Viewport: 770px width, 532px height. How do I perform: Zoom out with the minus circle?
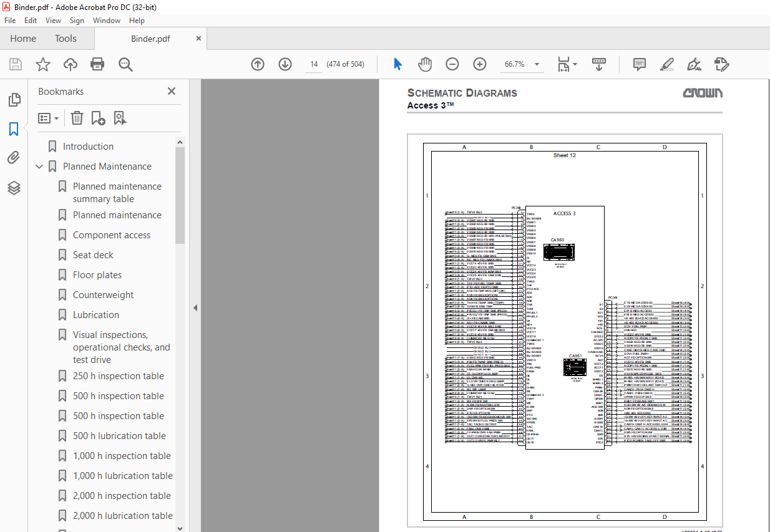coord(452,64)
